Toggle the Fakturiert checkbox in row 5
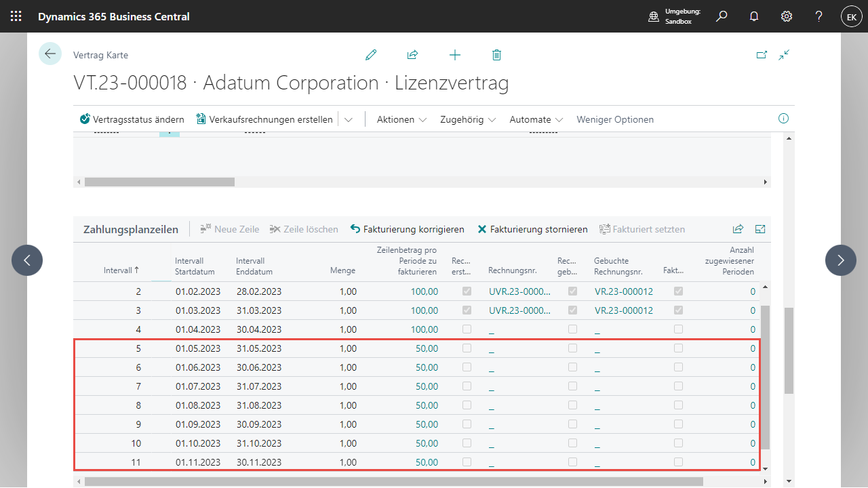This screenshot has width=868, height=488. (679, 348)
